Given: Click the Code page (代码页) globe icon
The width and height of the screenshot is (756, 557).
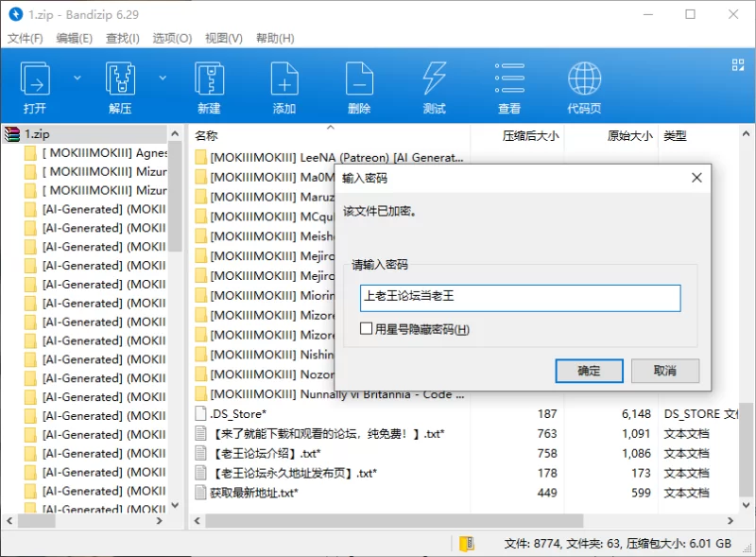Looking at the screenshot, I should click(x=584, y=79).
